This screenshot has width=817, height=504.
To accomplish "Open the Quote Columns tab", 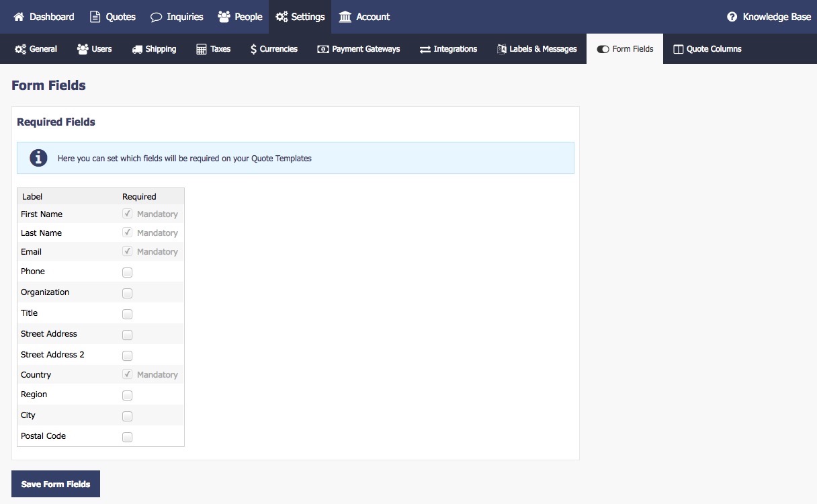I will tap(707, 49).
